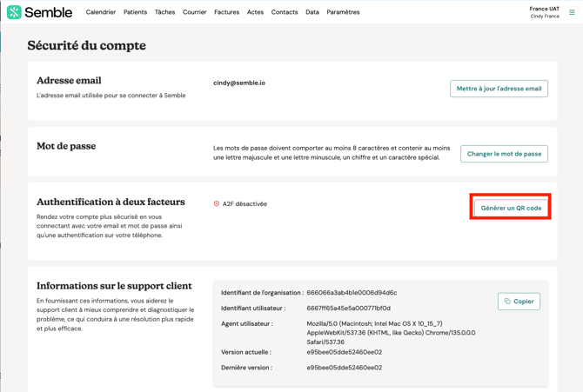The height and width of the screenshot is (392, 583).
Task: Click Mettre à jour l'adresse email button
Action: pos(499,89)
